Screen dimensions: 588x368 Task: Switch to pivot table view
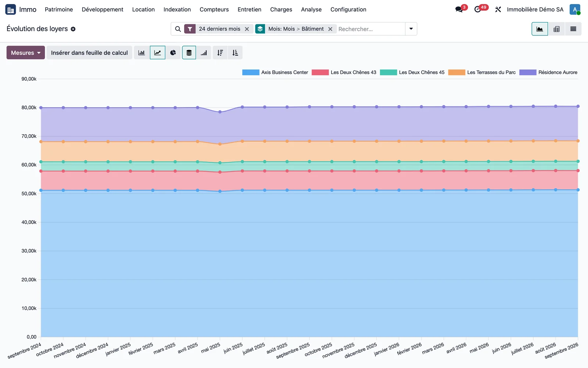[556, 29]
